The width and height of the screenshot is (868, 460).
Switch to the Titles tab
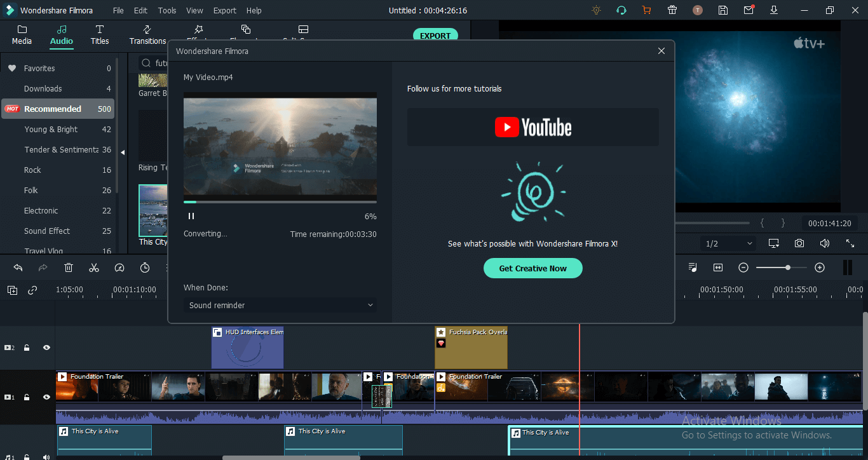tap(100, 35)
